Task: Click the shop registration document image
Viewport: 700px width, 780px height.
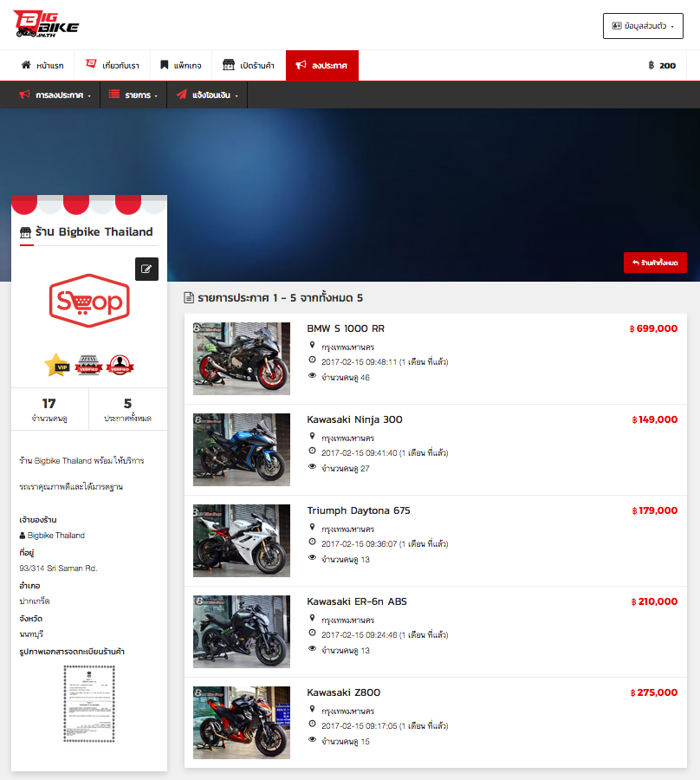Action: tap(89, 704)
